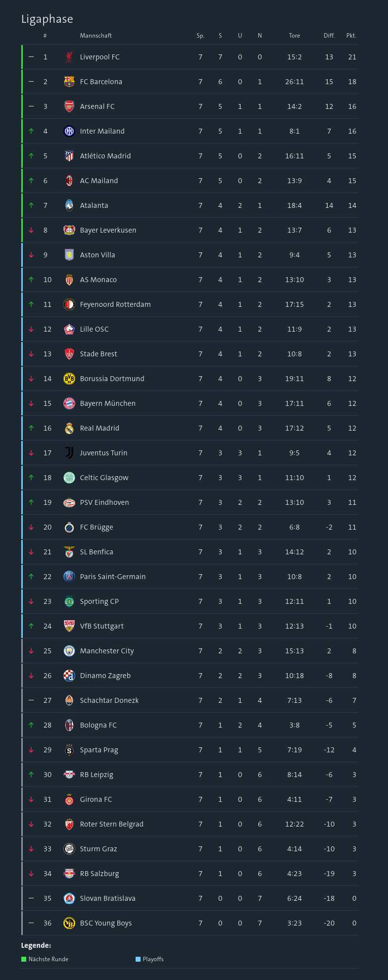Click the Bayern München club crest

pyautogui.click(x=69, y=403)
